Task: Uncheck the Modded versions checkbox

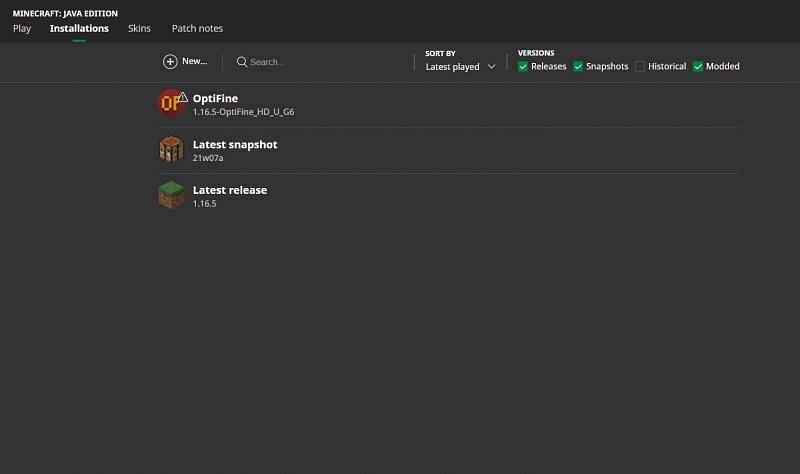Action: [x=697, y=66]
